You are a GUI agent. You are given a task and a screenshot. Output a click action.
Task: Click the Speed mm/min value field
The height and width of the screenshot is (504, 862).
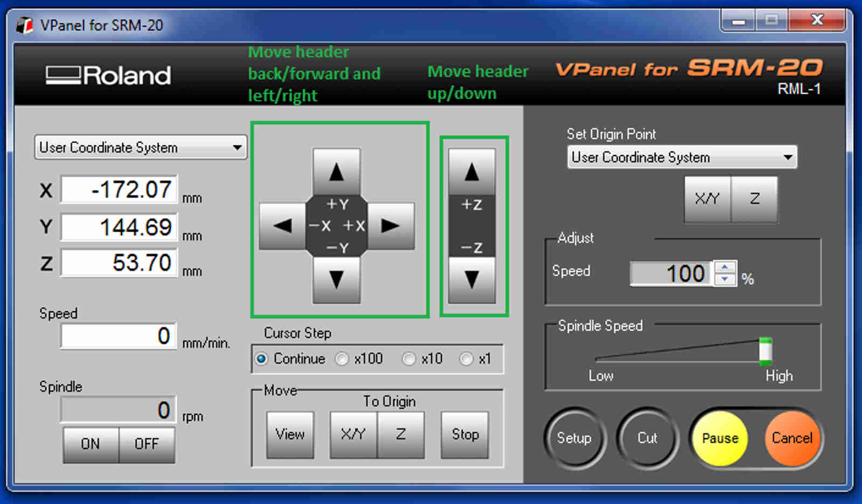[x=119, y=337]
